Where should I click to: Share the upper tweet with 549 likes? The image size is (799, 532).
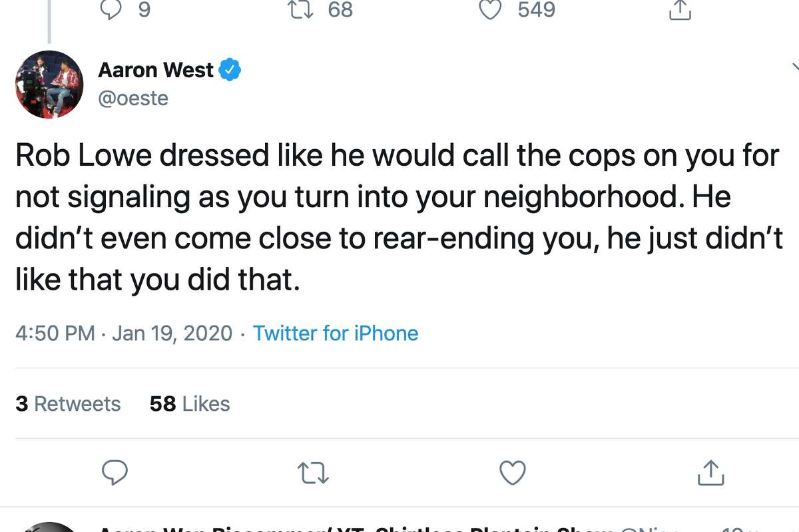(x=680, y=10)
